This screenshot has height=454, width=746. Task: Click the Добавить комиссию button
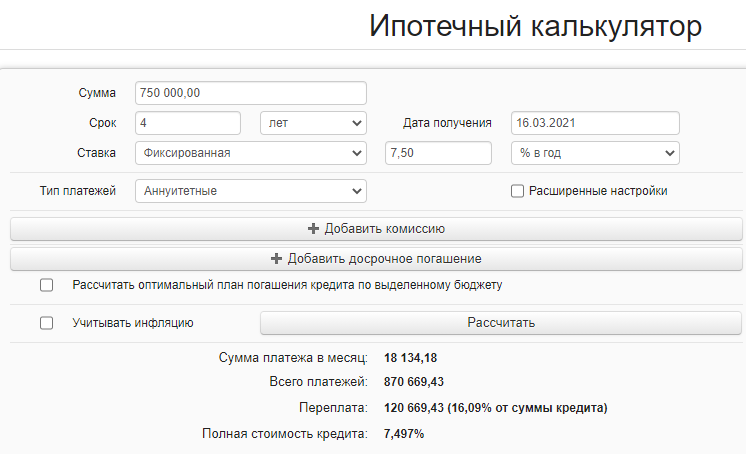coord(376,229)
